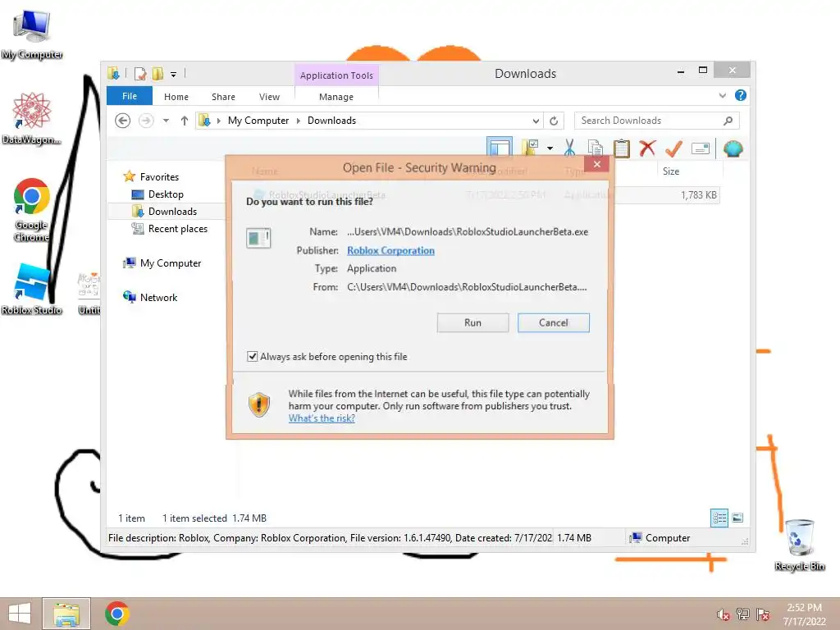Screen dimensions: 840x630
Task: Click the Rename icon in toolbar
Action: coord(701,148)
